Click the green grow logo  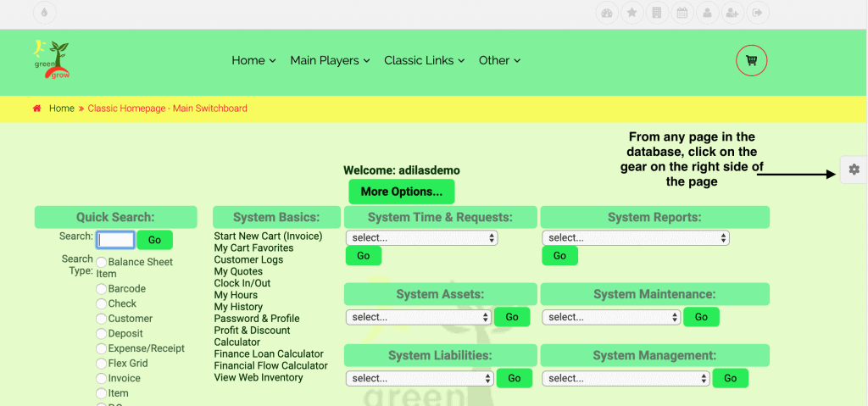click(51, 60)
